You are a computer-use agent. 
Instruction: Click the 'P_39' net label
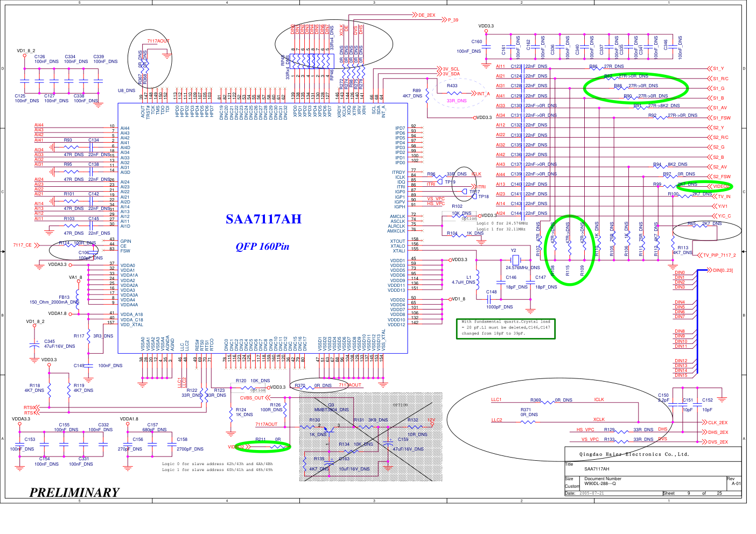[x=453, y=20]
